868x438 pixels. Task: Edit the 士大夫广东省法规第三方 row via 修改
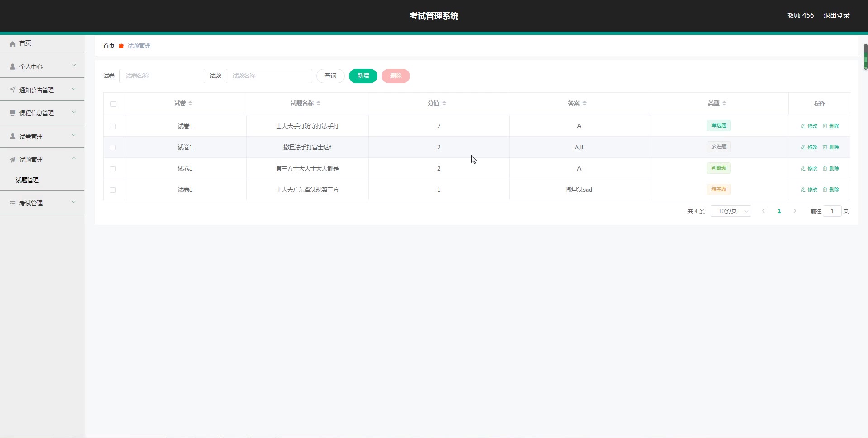click(809, 190)
